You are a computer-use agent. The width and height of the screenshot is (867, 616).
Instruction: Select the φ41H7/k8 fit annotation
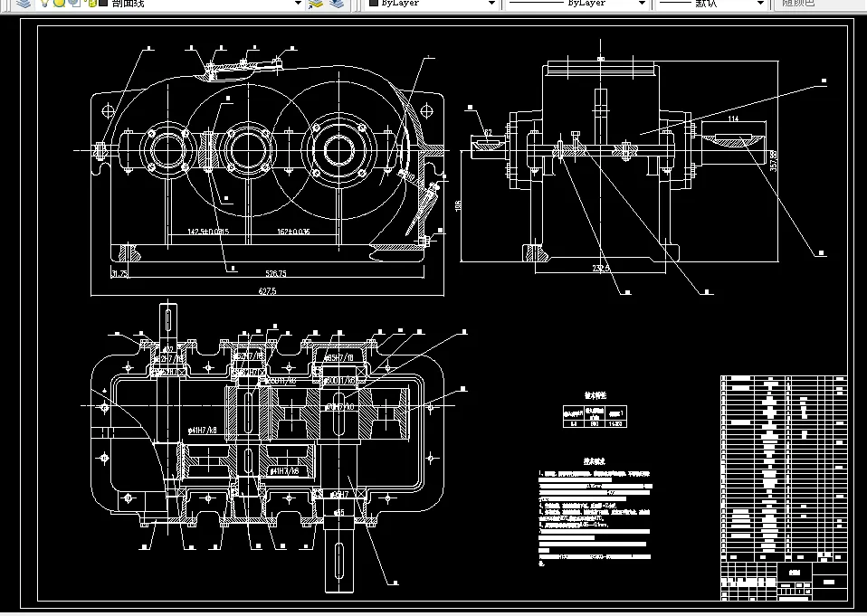203,431
